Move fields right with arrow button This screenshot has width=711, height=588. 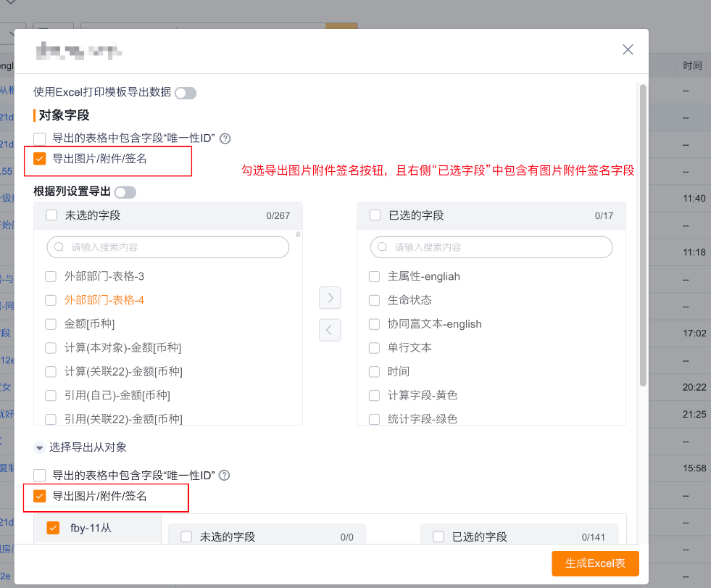point(330,298)
